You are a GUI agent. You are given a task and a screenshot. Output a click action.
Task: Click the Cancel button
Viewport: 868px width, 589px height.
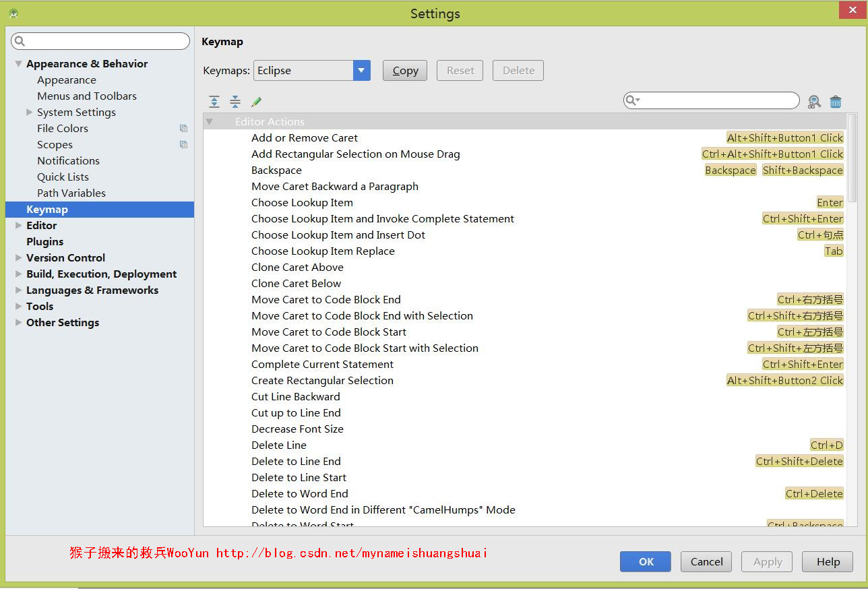(x=706, y=561)
